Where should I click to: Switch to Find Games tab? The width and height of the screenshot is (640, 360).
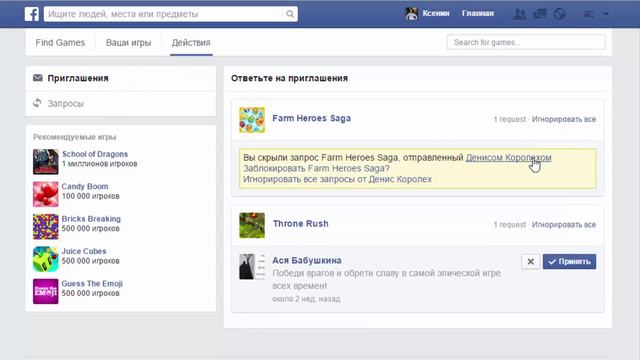(x=60, y=42)
